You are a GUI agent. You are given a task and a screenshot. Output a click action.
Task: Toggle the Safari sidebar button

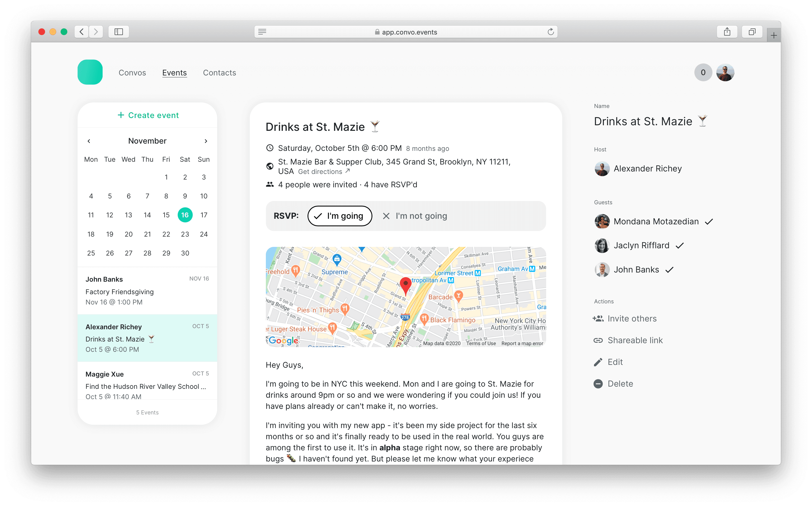click(x=119, y=32)
